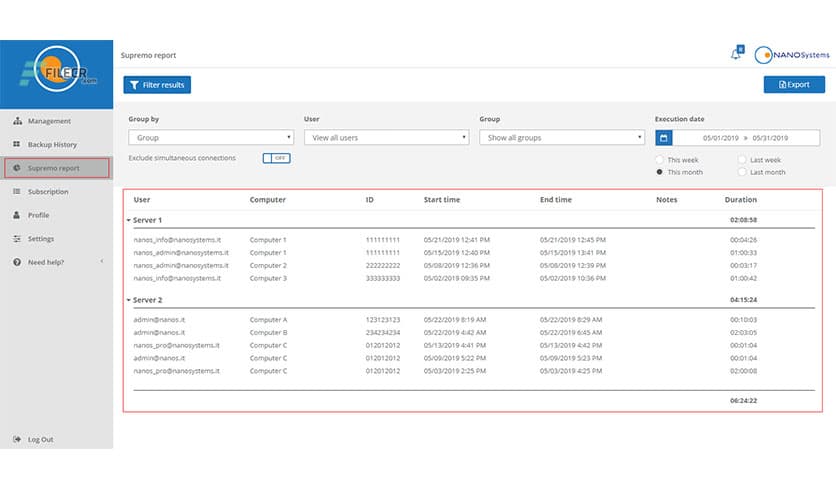Click the ID 222222222 cell

[383, 265]
